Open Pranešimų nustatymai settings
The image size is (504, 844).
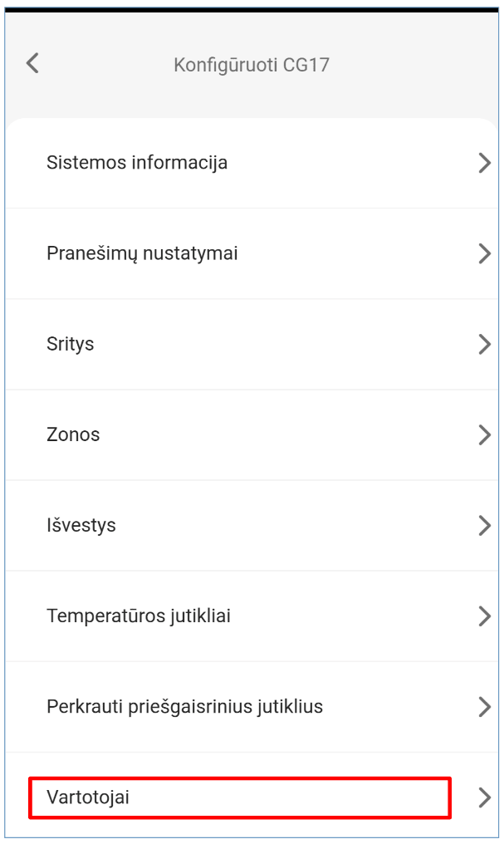142,253
